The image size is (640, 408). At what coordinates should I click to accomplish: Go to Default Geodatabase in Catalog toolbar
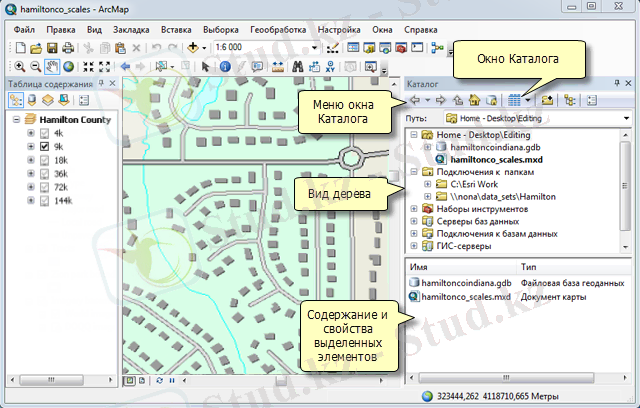point(491,100)
